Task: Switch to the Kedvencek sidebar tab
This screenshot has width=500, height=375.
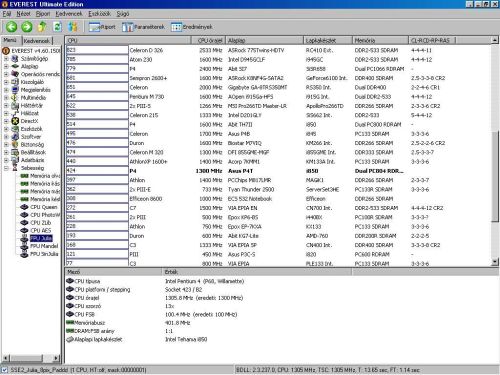Action: pyautogui.click(x=37, y=41)
